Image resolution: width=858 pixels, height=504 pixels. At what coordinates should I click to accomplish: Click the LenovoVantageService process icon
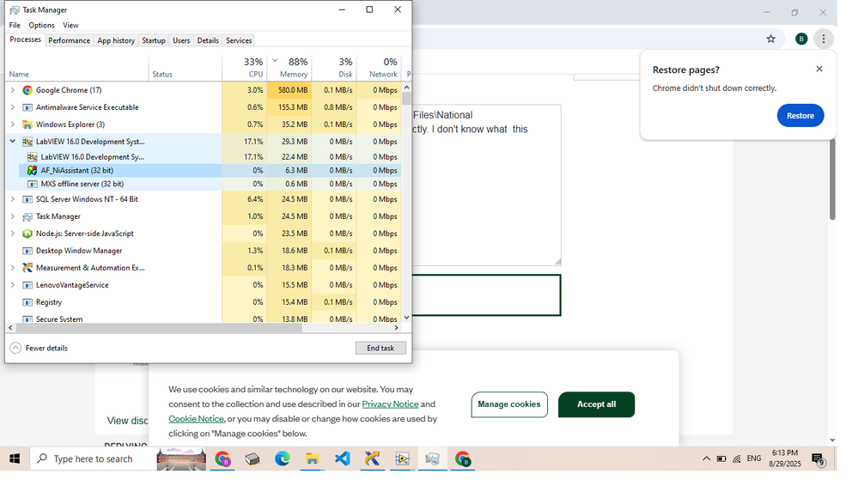27,285
